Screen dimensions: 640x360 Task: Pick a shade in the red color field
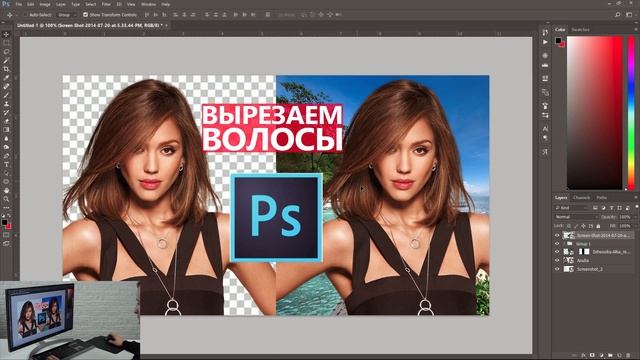coord(595,113)
